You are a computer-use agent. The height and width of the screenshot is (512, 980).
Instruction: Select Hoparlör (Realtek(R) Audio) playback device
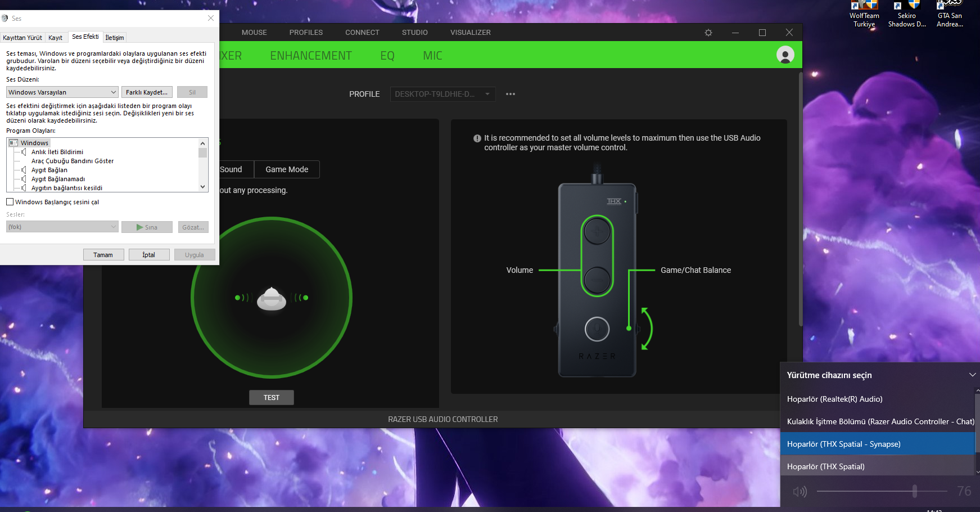(877, 399)
